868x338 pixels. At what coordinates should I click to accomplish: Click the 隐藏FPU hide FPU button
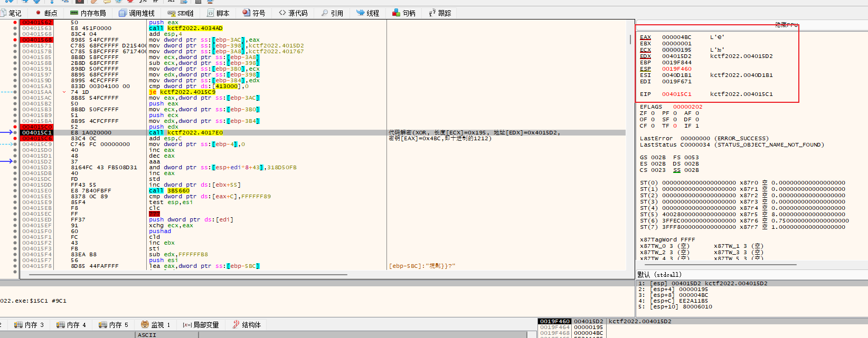[x=786, y=25]
